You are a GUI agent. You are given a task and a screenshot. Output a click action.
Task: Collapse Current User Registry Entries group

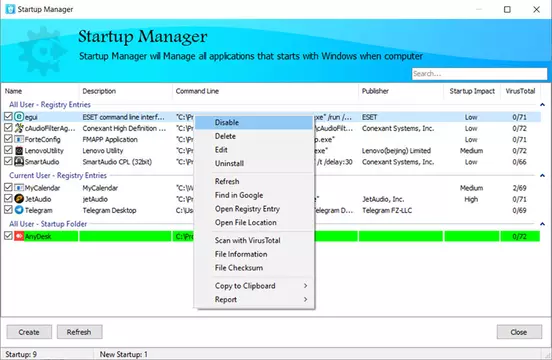point(542,175)
